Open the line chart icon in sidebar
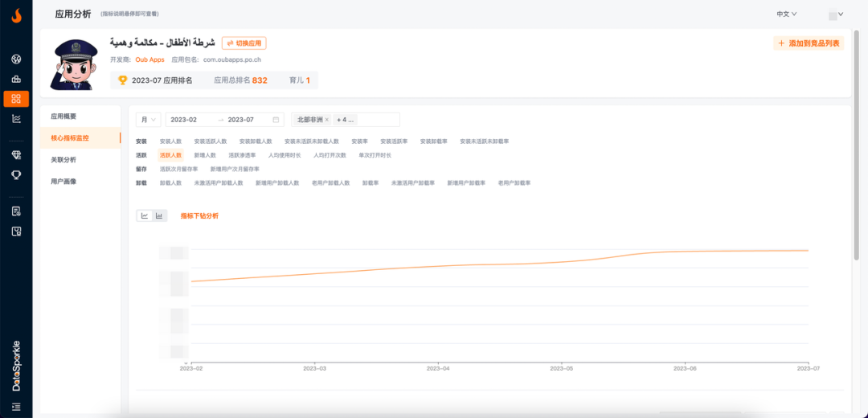The image size is (868, 418). 16,119
